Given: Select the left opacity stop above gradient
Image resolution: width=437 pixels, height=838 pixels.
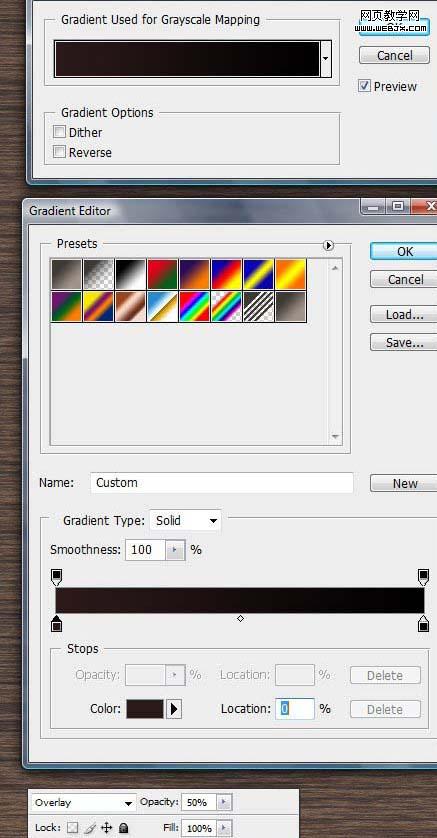Looking at the screenshot, I should point(57,577).
